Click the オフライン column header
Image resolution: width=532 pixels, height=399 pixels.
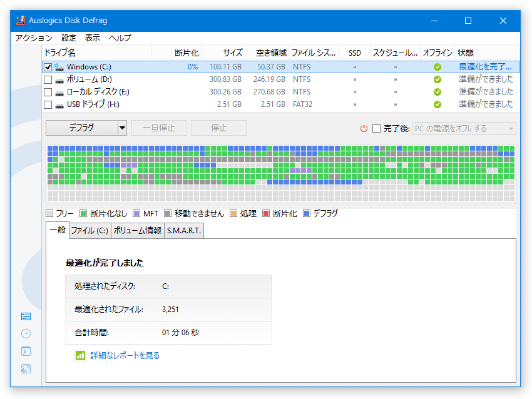(x=437, y=53)
